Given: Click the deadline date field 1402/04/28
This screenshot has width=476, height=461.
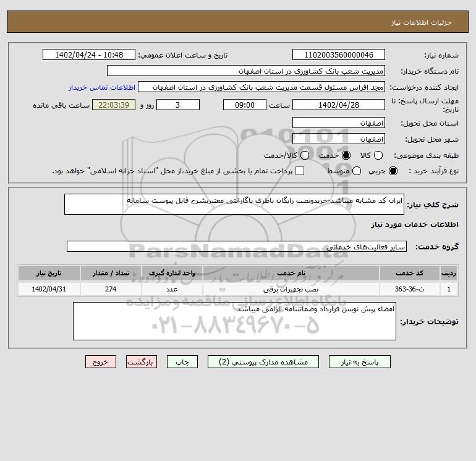Looking at the screenshot, I should (339, 105).
